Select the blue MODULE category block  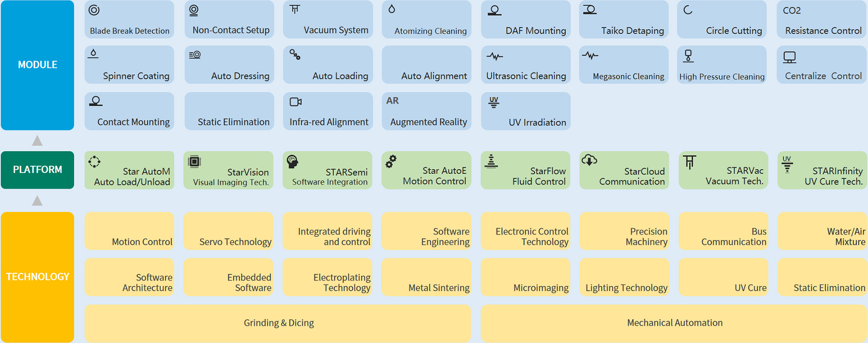click(x=37, y=65)
